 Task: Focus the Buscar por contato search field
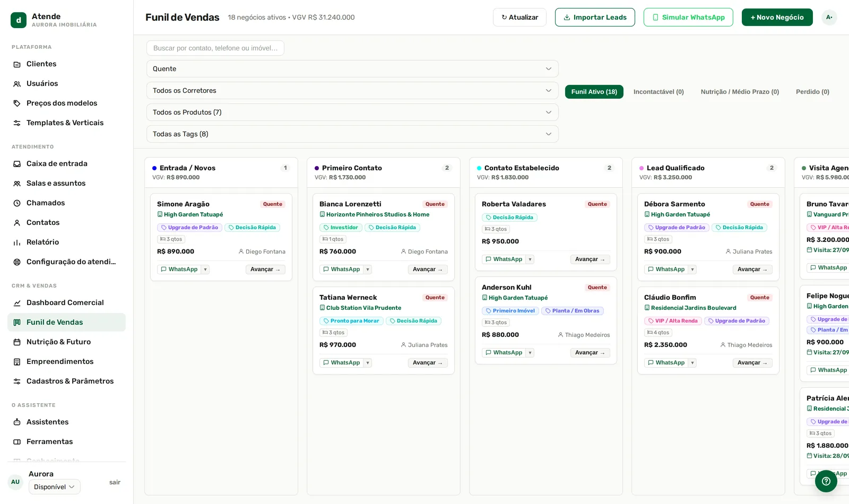click(x=215, y=48)
